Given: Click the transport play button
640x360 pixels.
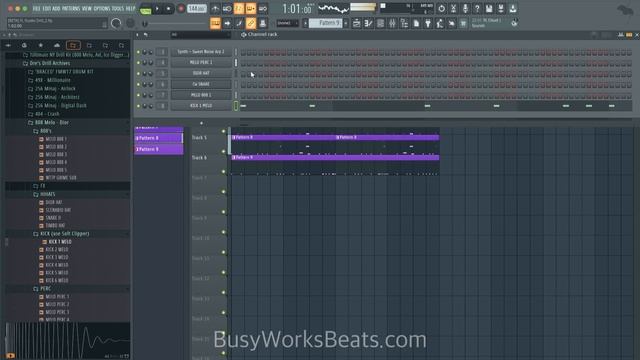Looking at the screenshot, I should 157,9.
